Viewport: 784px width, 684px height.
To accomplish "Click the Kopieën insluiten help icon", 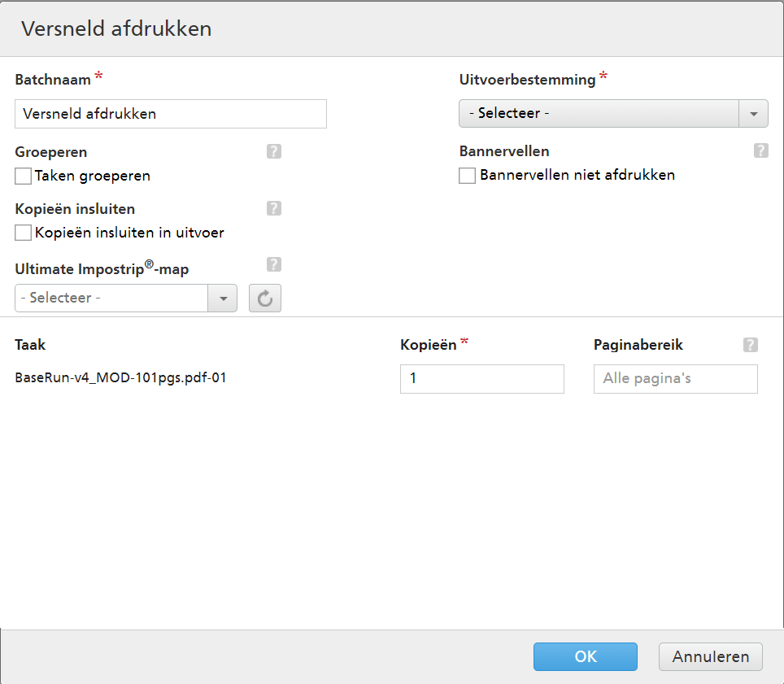I will (x=274, y=208).
